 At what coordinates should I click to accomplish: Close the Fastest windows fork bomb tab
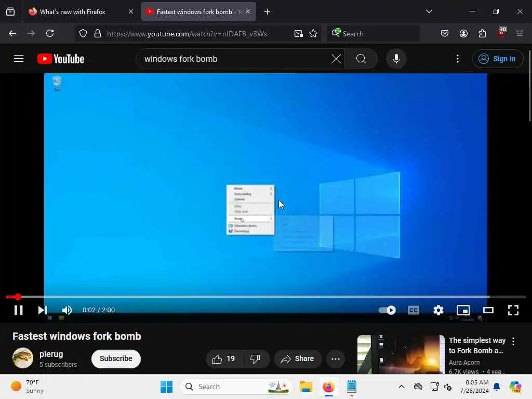[x=248, y=12]
